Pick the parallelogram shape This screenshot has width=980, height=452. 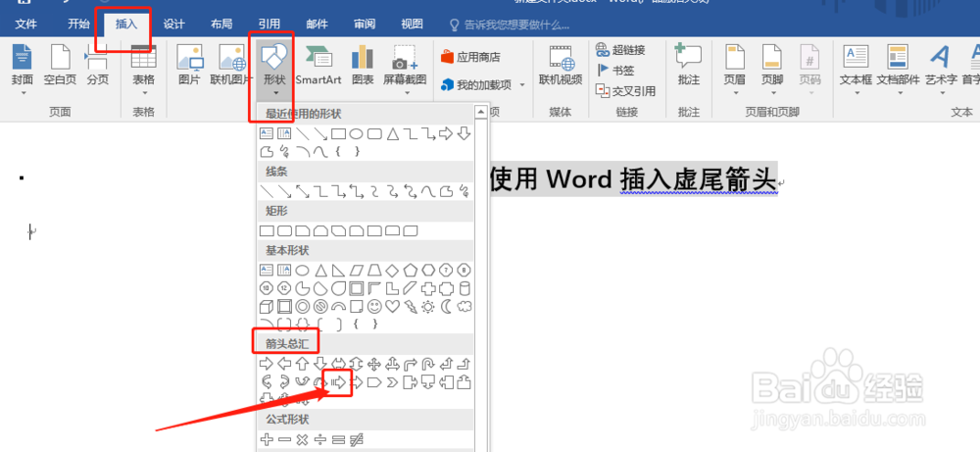point(357,270)
